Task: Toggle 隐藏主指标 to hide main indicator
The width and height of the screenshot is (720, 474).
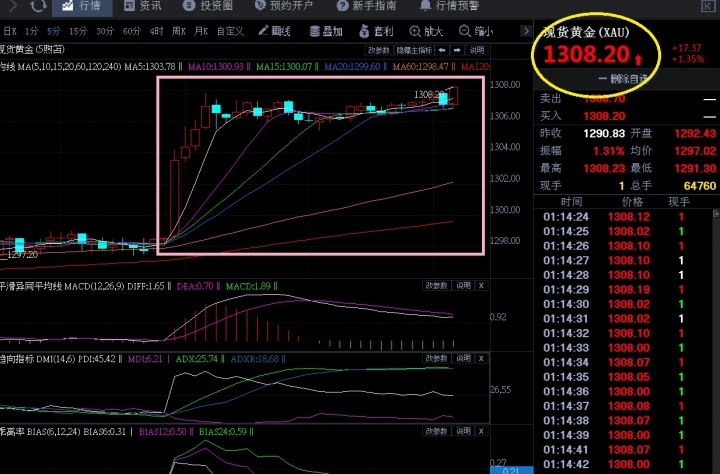Action: tap(413, 49)
